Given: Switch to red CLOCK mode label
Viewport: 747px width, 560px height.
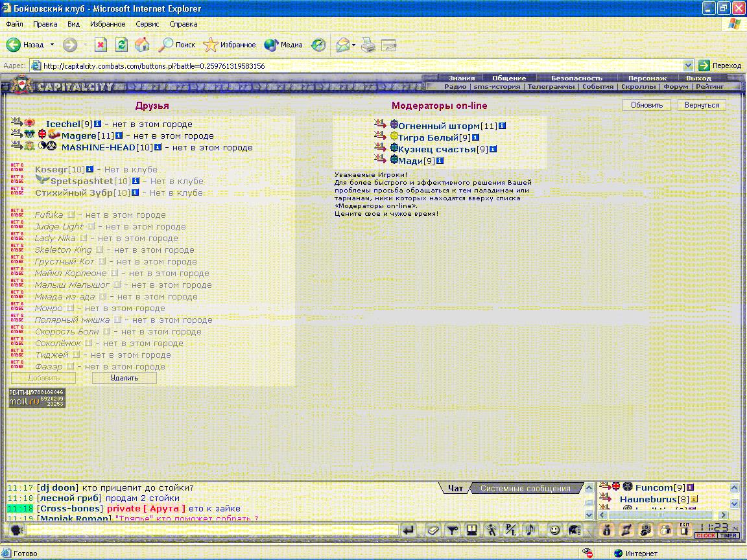Looking at the screenshot, I should point(705,536).
